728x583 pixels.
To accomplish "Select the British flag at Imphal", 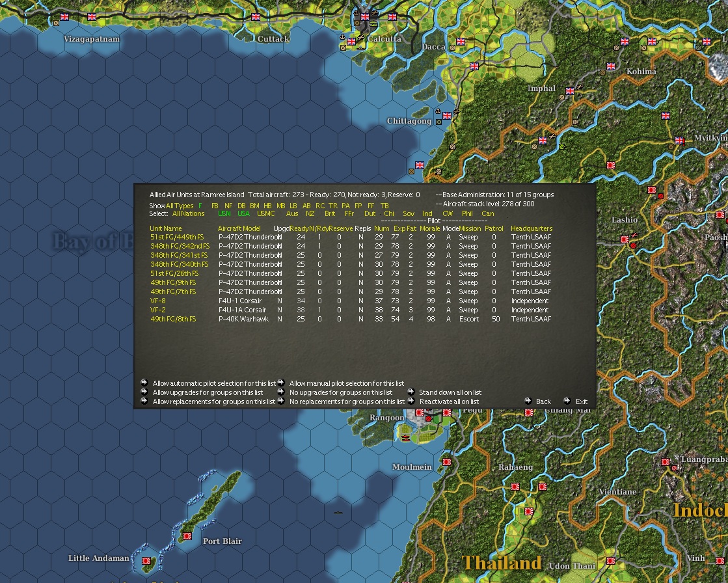I will [570, 91].
